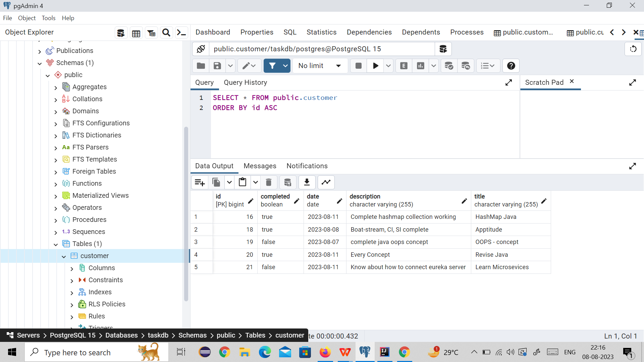The image size is (644, 362).
Task: Rollback the transaction using rollback icon
Action: [x=466, y=66]
